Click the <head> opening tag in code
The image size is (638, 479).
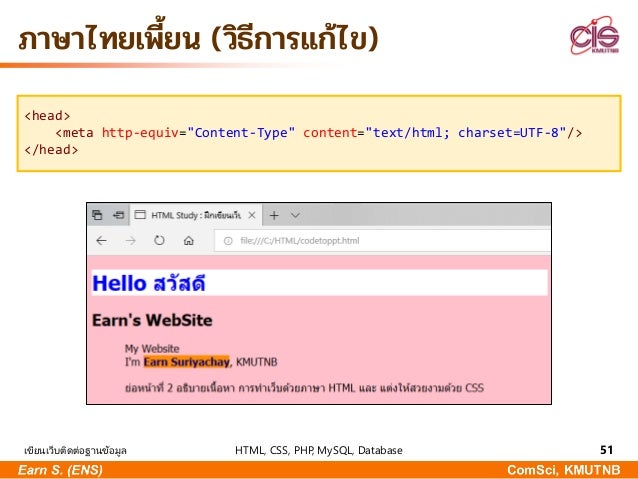pyautogui.click(x=47, y=116)
